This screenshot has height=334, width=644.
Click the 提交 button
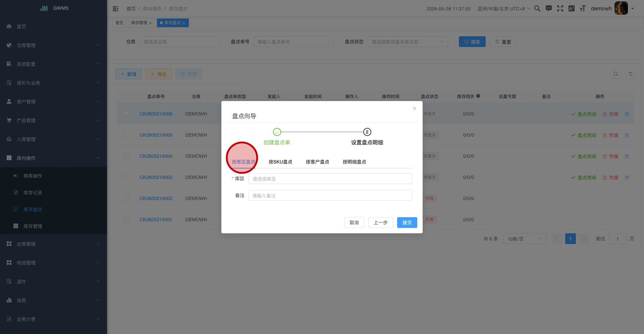coord(407,223)
